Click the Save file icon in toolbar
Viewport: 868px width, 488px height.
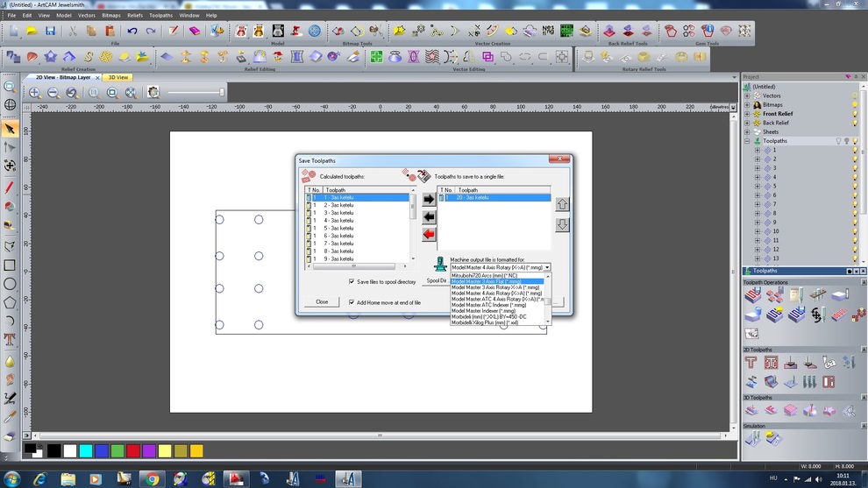(50, 32)
